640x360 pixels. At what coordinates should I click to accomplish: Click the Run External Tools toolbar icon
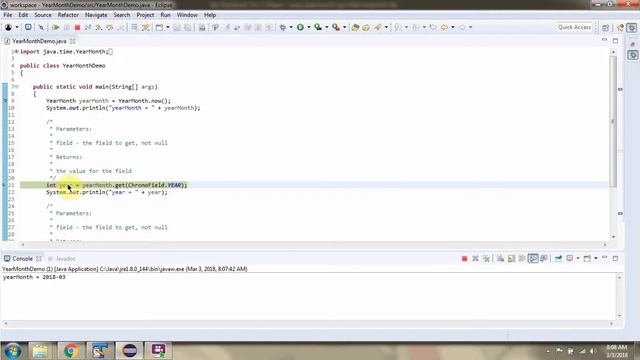tap(336, 27)
